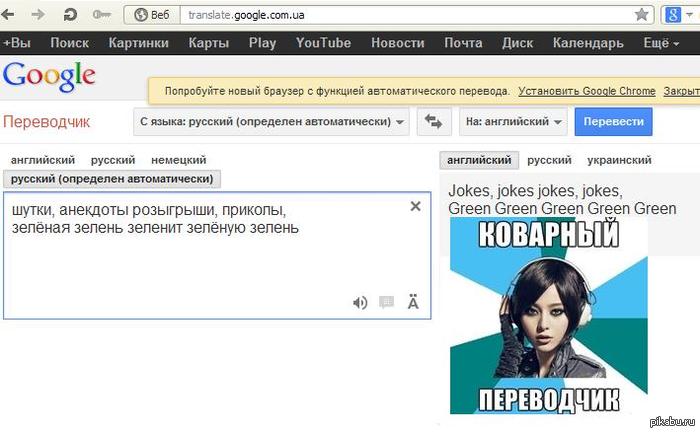This screenshot has height=433, width=700.
Task: Click the speech bubble icon in text box
Action: click(386, 303)
